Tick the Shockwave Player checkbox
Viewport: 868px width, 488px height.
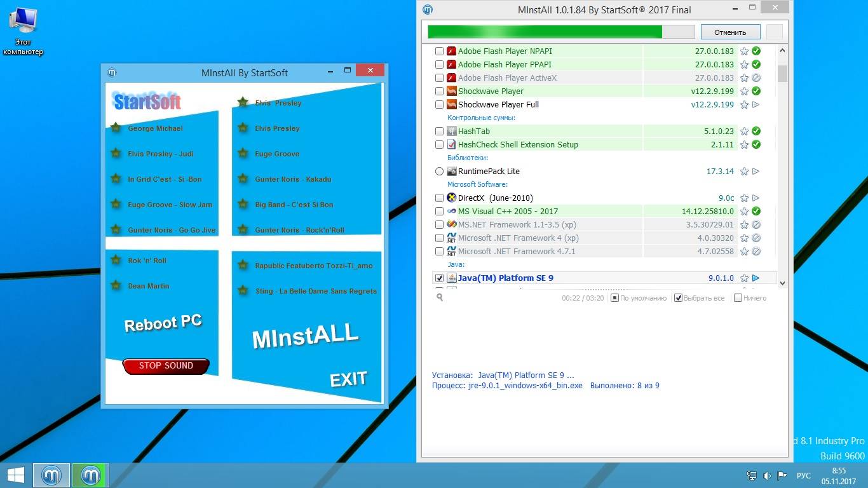[439, 91]
